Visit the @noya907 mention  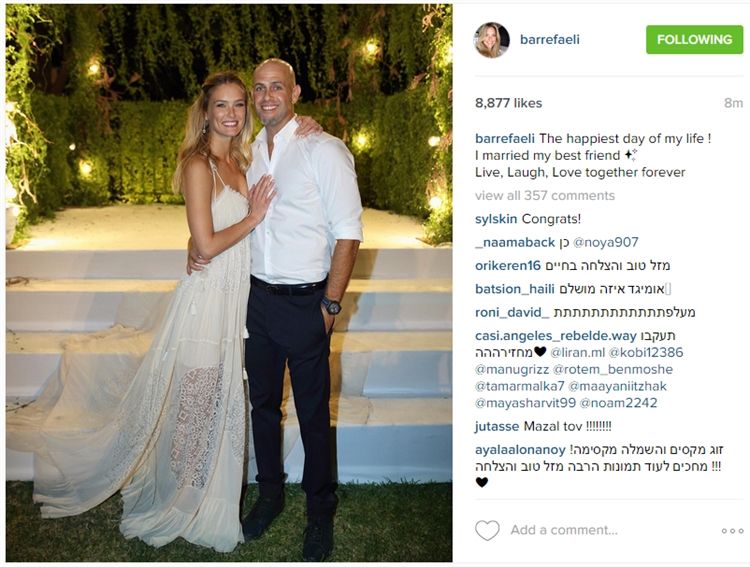pos(606,242)
